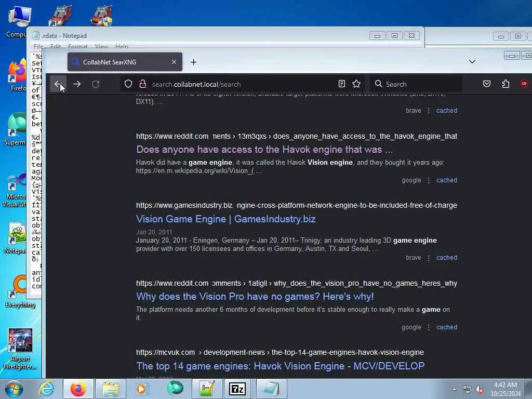Viewport: 532px width, 399px height.
Task: Open 'The top 14 game engines' MCV/DEVELOP result
Action: click(x=280, y=366)
